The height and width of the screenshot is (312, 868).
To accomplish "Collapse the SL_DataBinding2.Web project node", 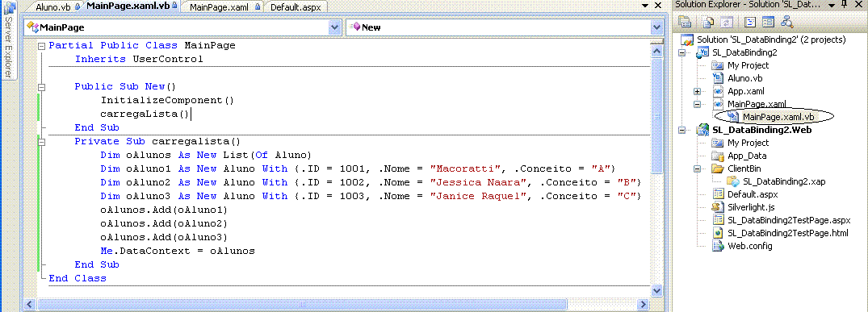I will [x=681, y=130].
